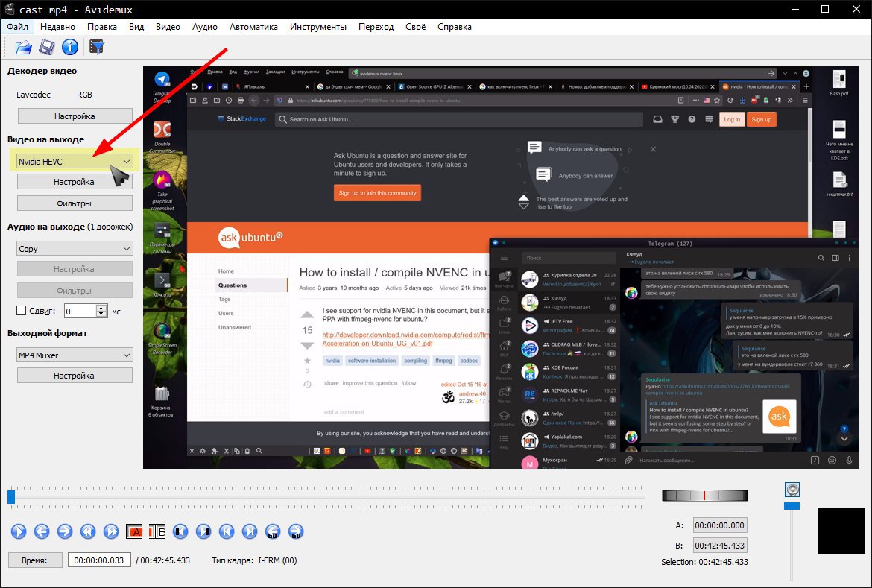Set selection start marker A
Image resolution: width=872 pixels, height=588 pixels.
134,532
